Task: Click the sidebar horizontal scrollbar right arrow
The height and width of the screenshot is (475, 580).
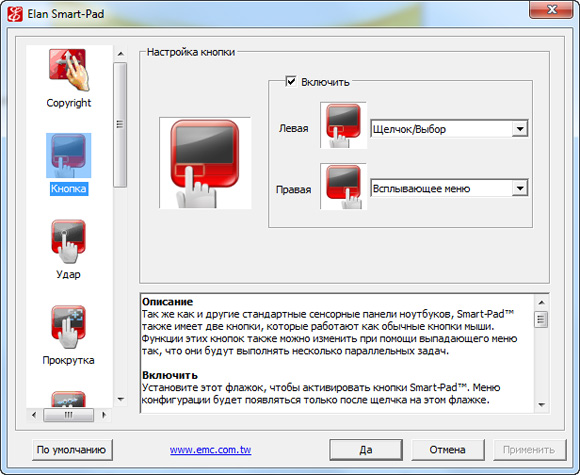Action: click(104, 415)
